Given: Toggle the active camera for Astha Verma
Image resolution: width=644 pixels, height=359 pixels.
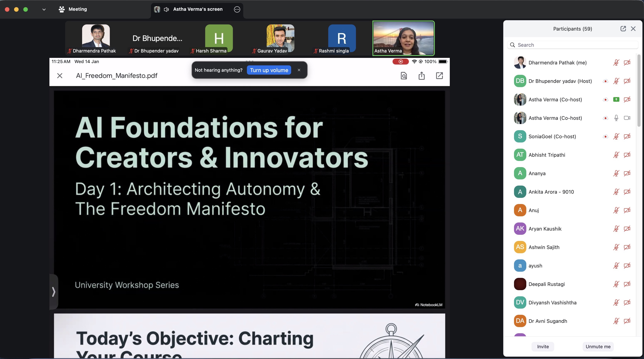Looking at the screenshot, I should point(627,118).
